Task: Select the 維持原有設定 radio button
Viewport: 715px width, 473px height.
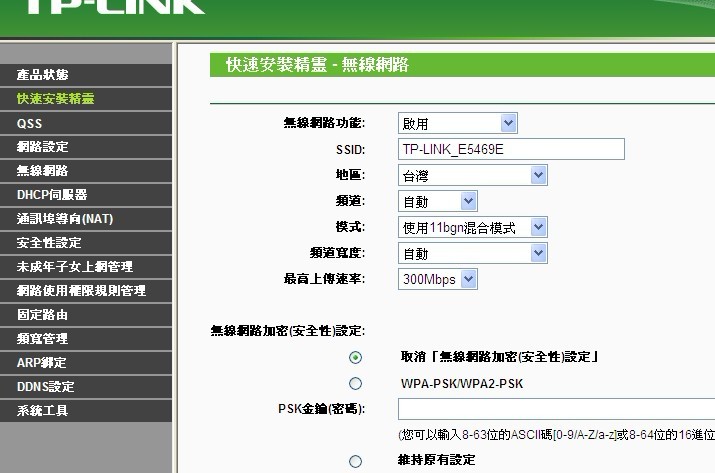Action: click(355, 462)
